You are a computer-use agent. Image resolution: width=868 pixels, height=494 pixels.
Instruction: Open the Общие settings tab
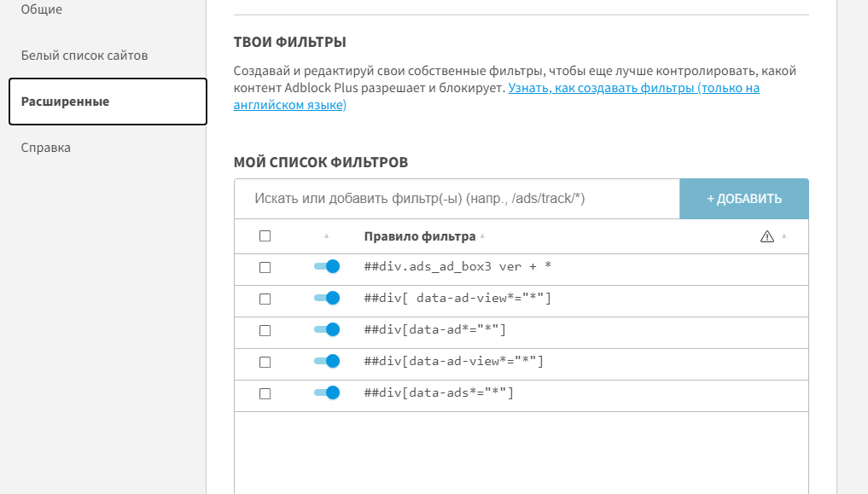pos(41,9)
